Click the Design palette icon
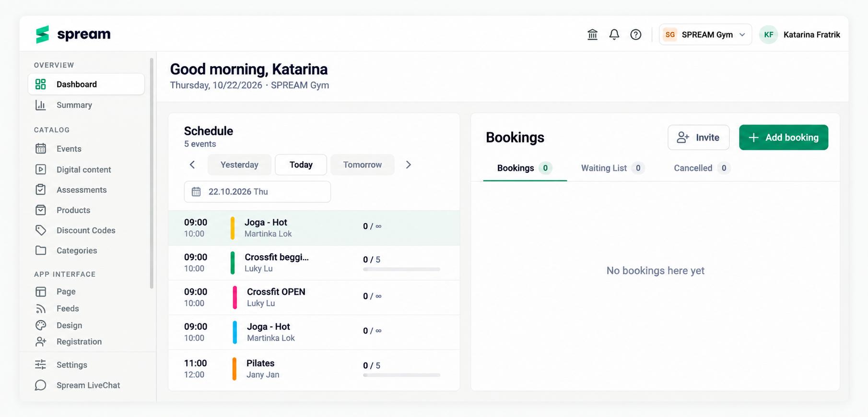 tap(41, 325)
